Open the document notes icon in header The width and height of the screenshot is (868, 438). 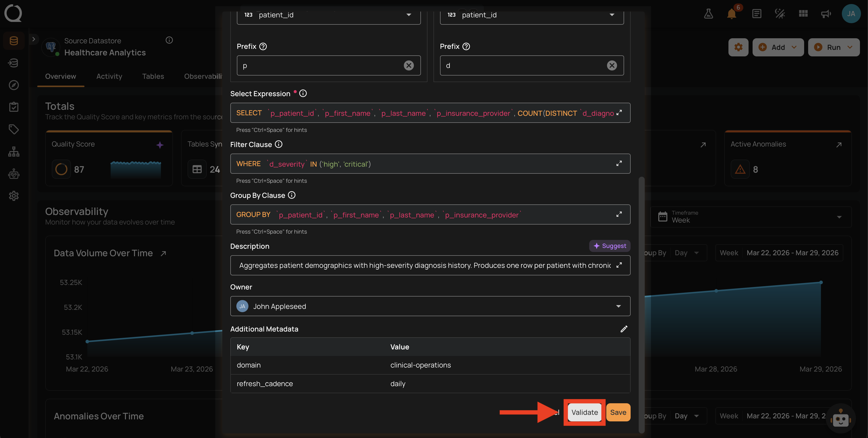pyautogui.click(x=756, y=14)
